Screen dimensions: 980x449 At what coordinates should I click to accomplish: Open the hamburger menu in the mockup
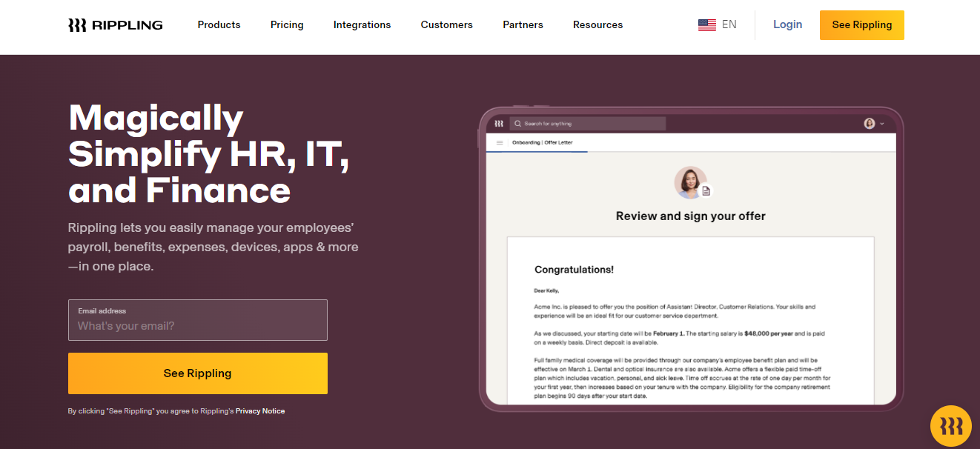(500, 142)
